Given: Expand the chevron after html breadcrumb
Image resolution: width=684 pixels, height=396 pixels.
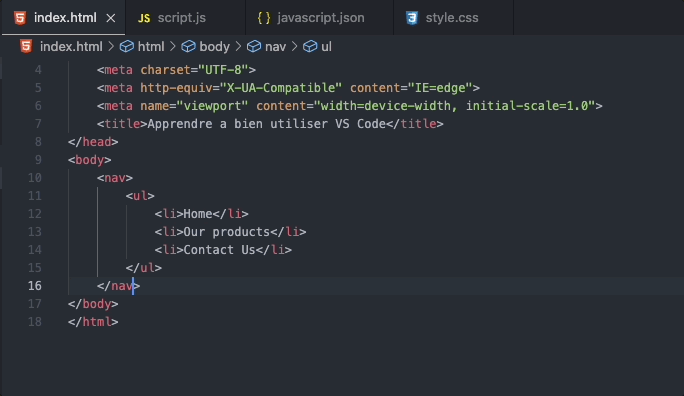Looking at the screenshot, I should (172, 46).
